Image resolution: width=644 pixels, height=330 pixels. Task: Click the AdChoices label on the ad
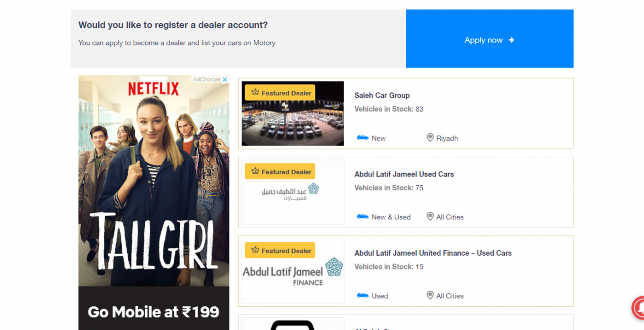(x=206, y=80)
